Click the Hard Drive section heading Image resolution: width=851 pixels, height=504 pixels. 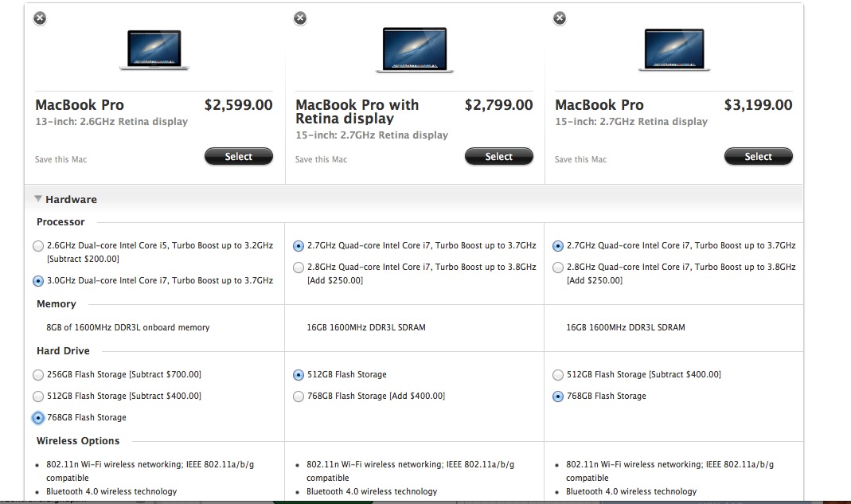point(63,351)
